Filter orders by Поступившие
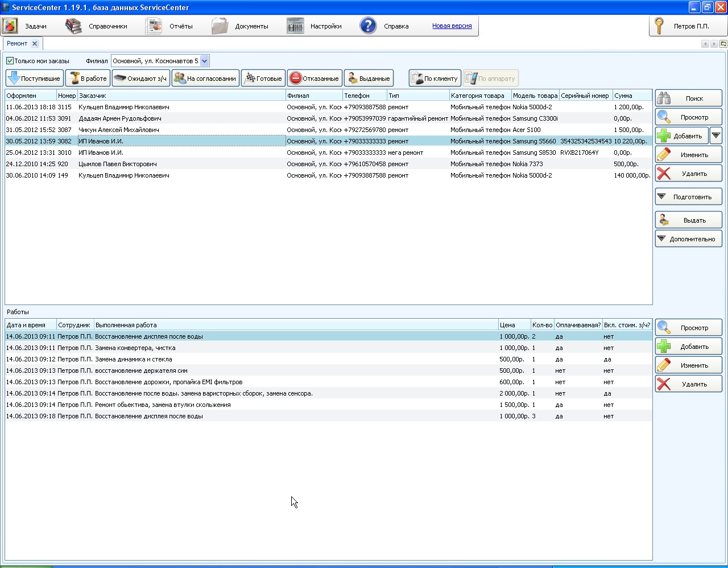This screenshot has height=568, width=728. click(35, 79)
